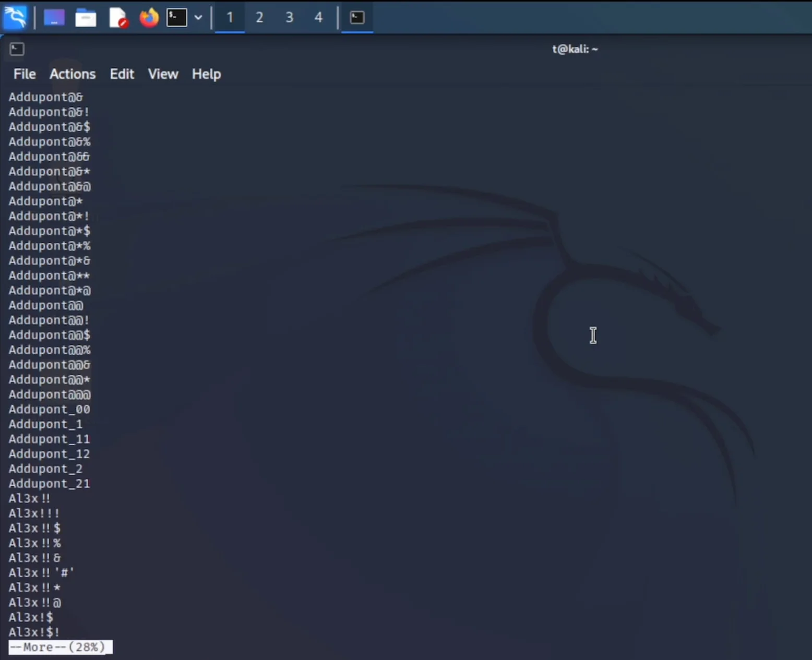The image size is (812, 660).
Task: Switch to workspace 3
Action: coord(289,18)
